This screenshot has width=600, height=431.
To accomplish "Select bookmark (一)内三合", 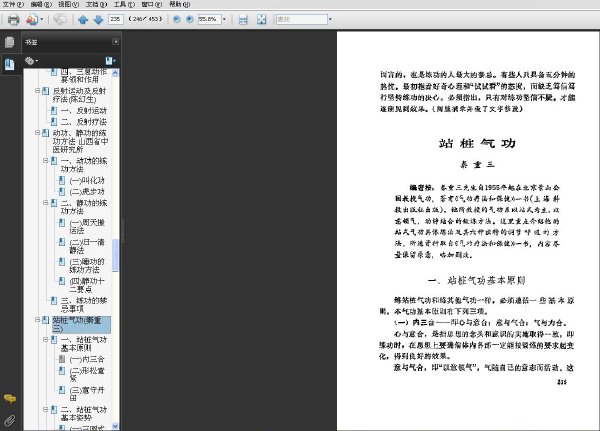I will point(87,359).
